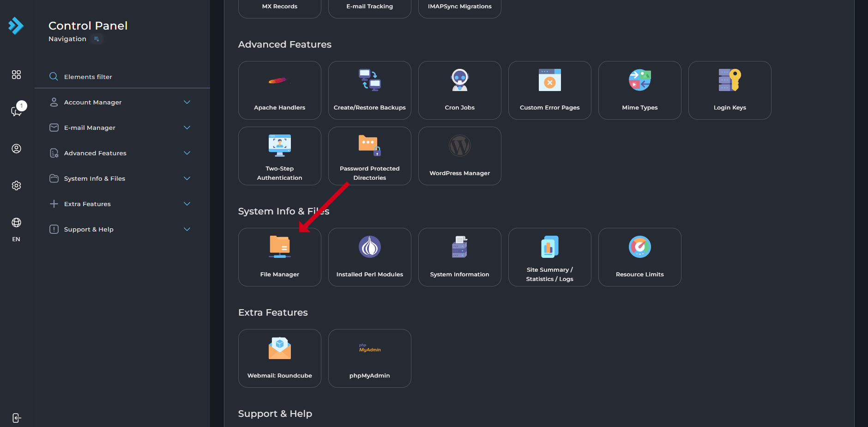868x427 pixels.
Task: Click the logout icon at sidebar bottom
Action: click(17, 418)
